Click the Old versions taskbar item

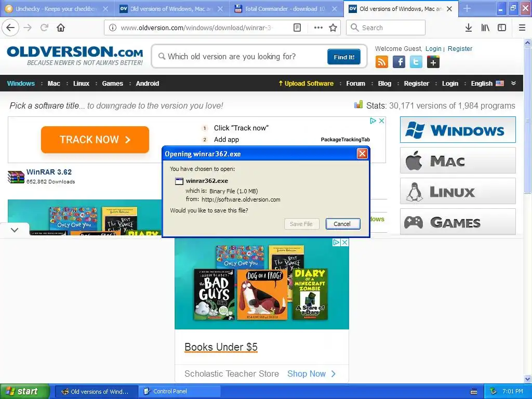[x=96, y=391]
